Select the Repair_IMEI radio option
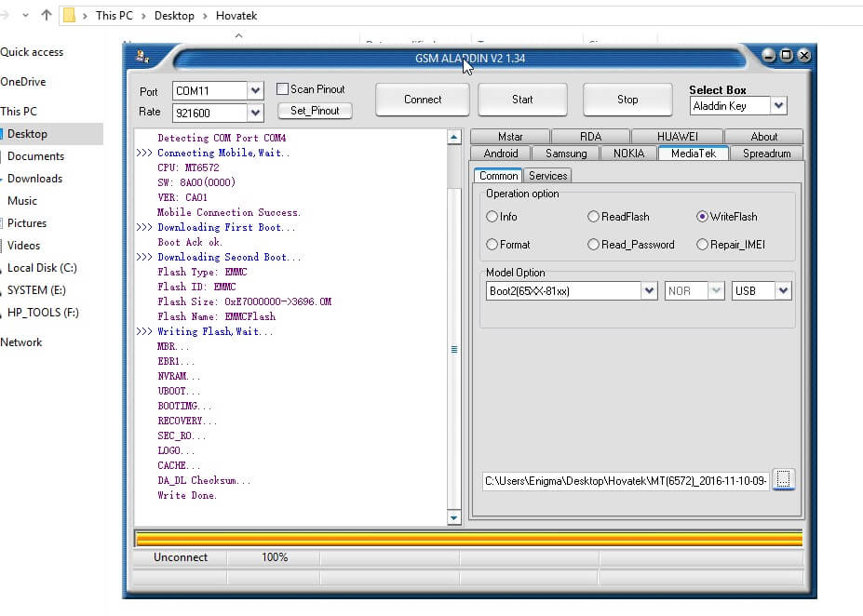The width and height of the screenshot is (863, 616). pyautogui.click(x=703, y=245)
